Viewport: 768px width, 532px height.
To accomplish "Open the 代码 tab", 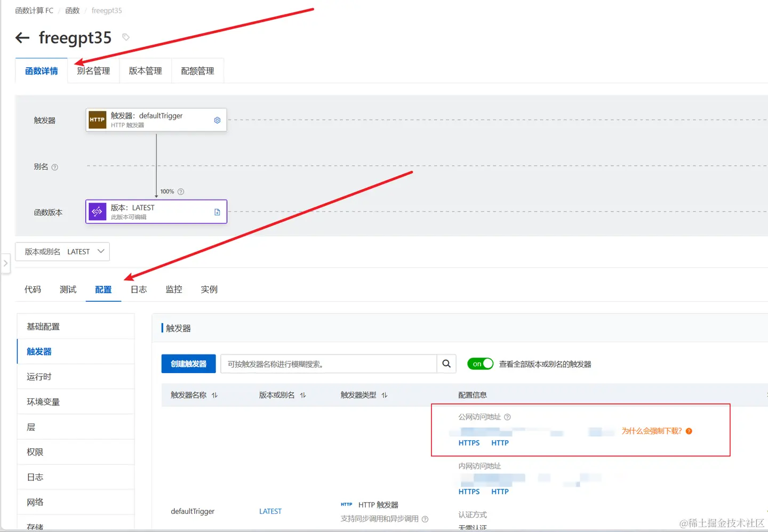I will click(x=33, y=289).
